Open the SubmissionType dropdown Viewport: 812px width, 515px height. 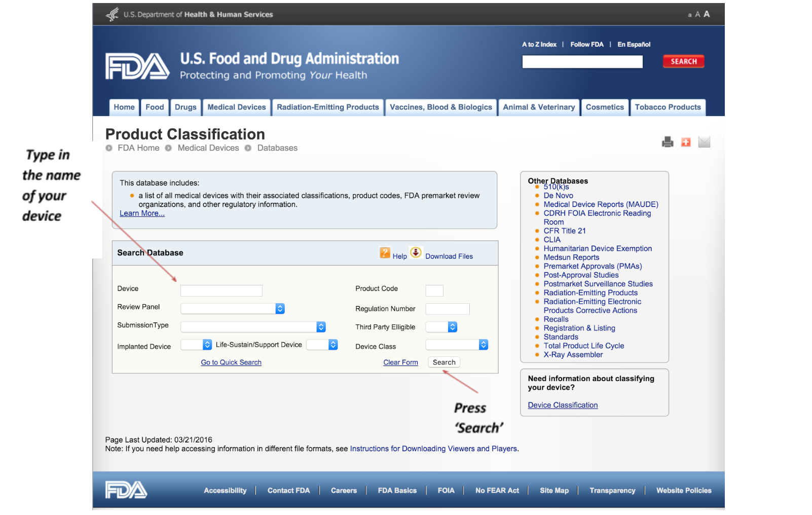tap(253, 327)
